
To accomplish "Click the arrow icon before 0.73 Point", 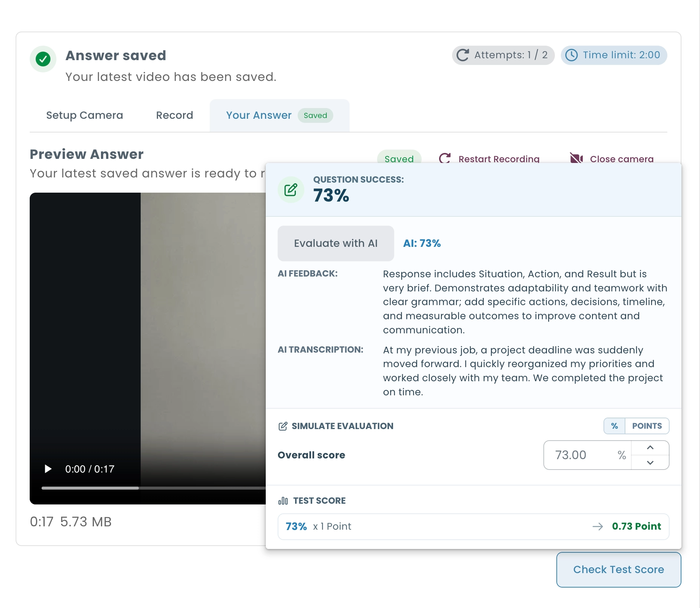I will [598, 526].
